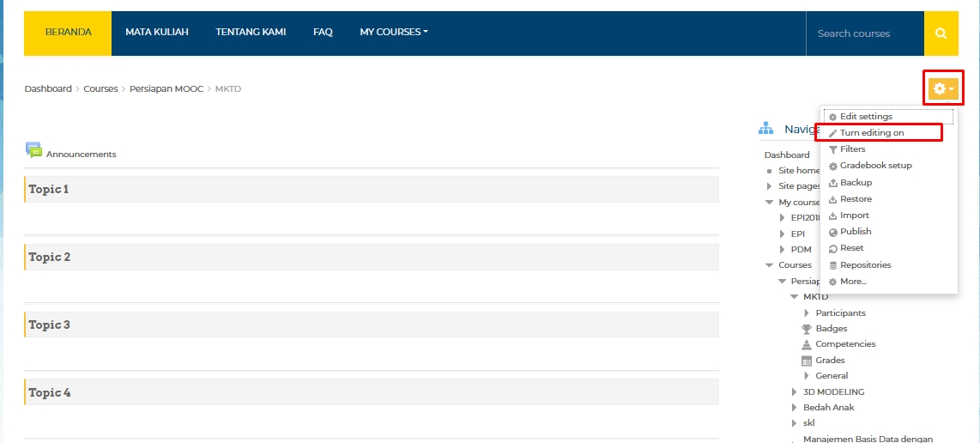The image size is (980, 443).
Task: Open the gear actions menu
Action: (942, 88)
